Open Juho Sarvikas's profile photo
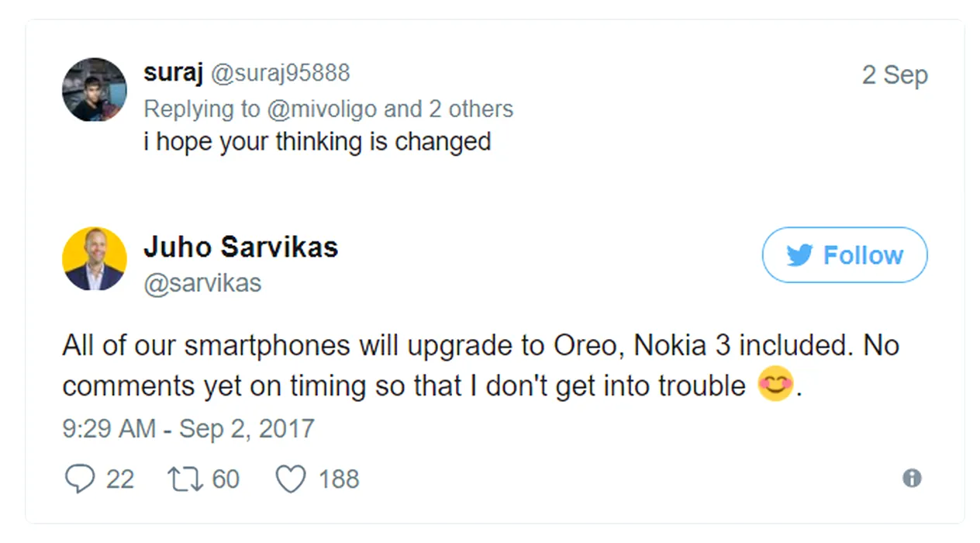This screenshot has height=543, width=980. [x=95, y=258]
